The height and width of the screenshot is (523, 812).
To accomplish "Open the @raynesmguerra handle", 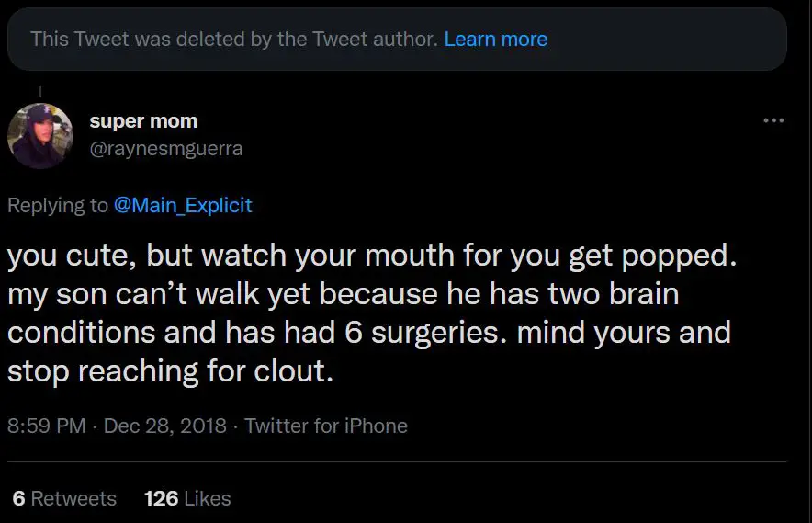I will click(165, 148).
